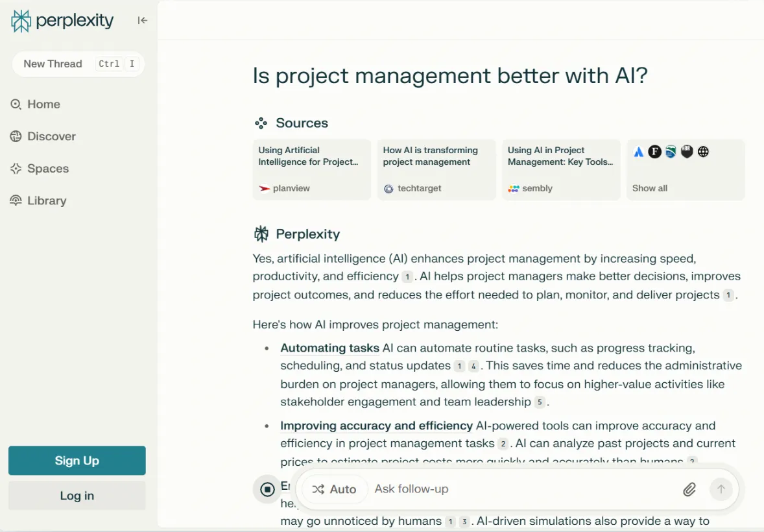
Task: Click the Perplexity answer heading icon
Action: [x=261, y=234]
